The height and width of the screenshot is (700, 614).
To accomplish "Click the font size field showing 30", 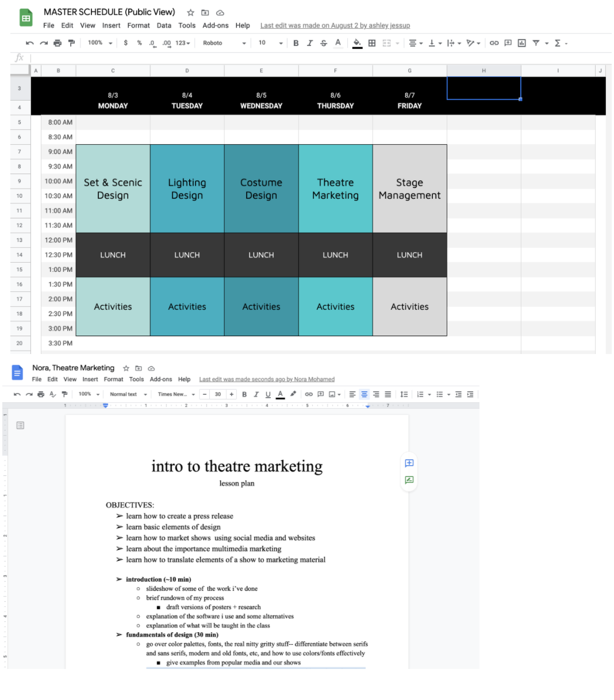I will pos(218,394).
